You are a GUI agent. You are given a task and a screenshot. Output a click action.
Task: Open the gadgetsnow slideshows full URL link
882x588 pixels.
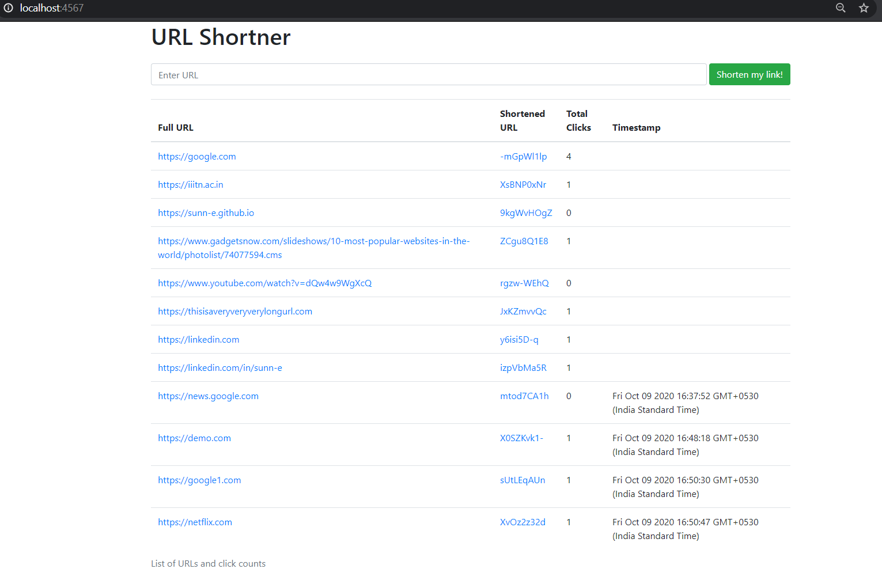point(314,248)
